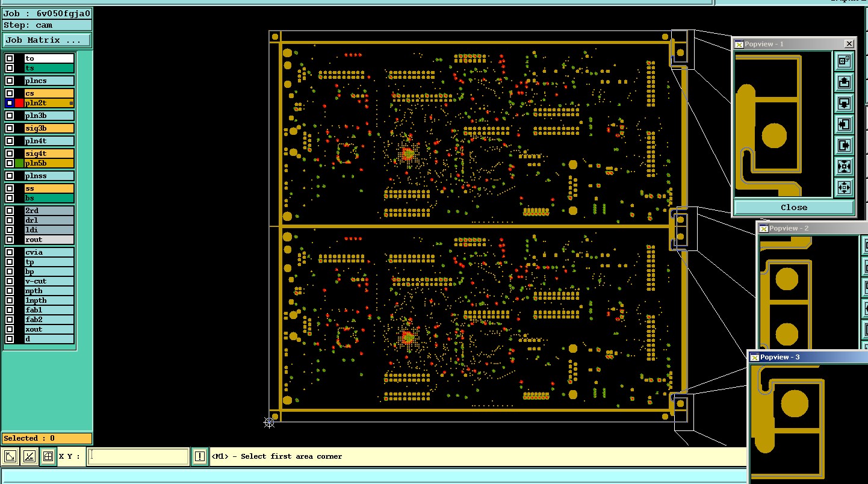
Task: Select the v-cut layer name
Action: [x=49, y=281]
